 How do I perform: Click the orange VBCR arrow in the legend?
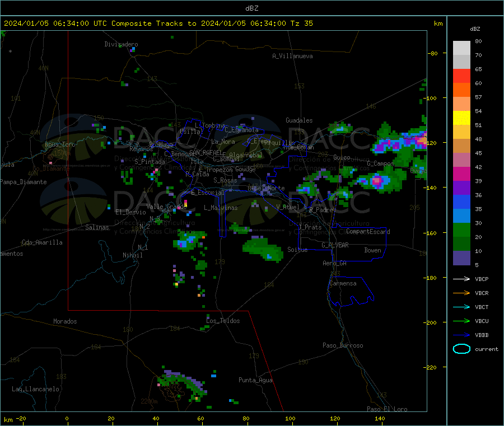(x=461, y=293)
